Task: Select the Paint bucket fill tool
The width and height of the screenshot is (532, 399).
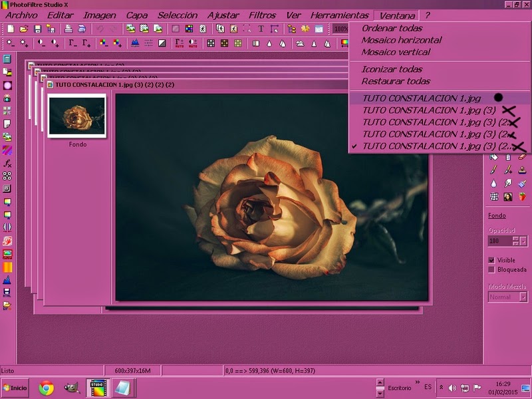Action: [493, 157]
